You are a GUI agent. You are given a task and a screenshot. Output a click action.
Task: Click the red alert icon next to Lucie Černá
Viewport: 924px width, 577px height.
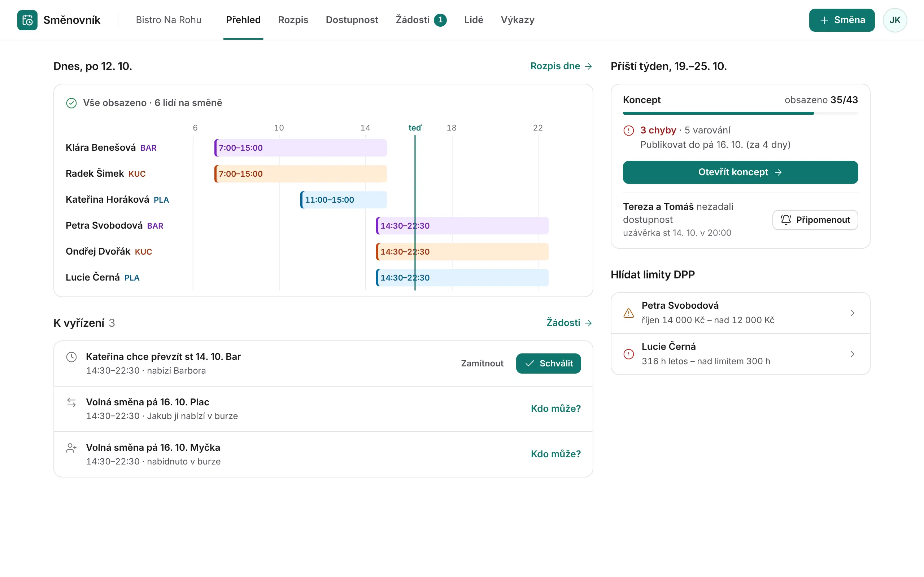(x=628, y=354)
